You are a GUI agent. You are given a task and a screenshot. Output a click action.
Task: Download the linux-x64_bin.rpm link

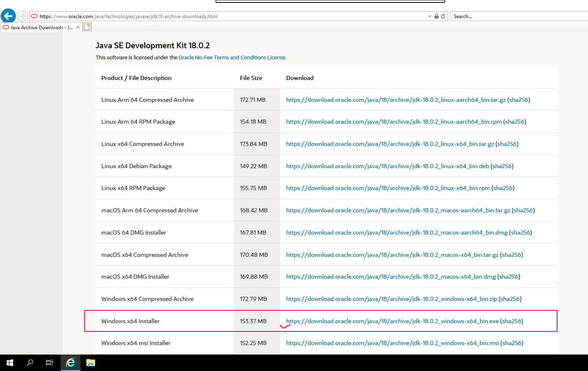388,188
